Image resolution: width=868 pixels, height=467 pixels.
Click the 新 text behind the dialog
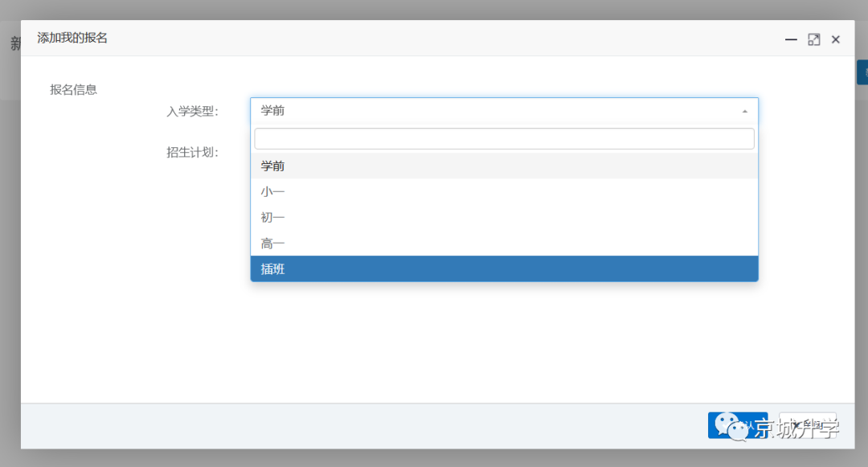[x=15, y=43]
